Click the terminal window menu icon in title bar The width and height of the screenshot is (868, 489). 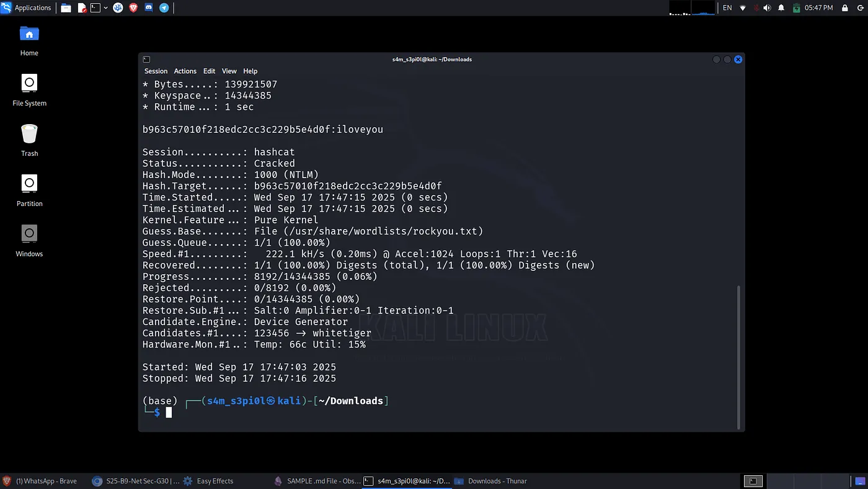146,60
